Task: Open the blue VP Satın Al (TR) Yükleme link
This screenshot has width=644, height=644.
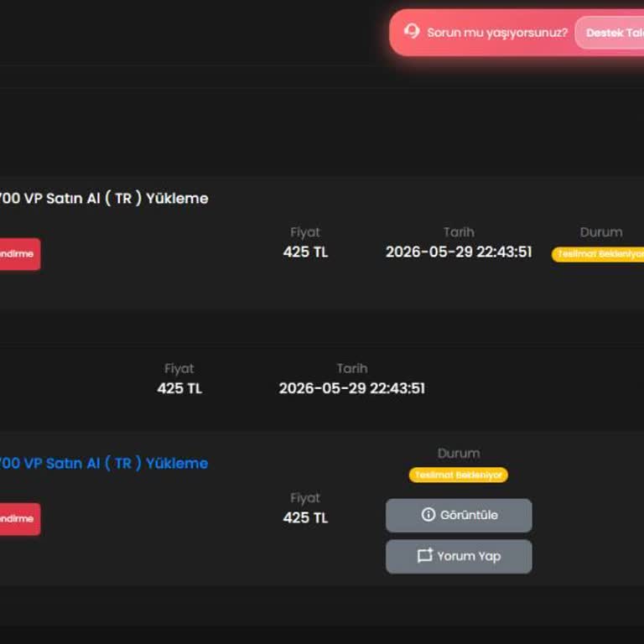Action: pos(103,463)
